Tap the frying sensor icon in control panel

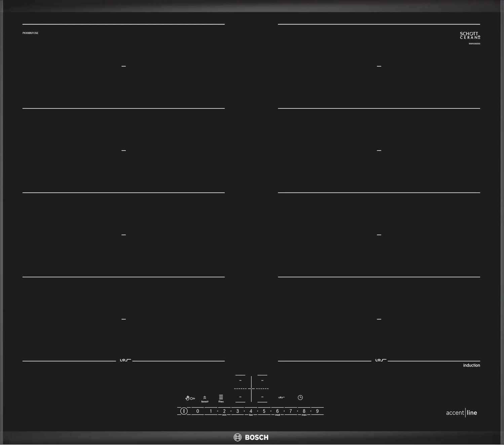click(281, 398)
